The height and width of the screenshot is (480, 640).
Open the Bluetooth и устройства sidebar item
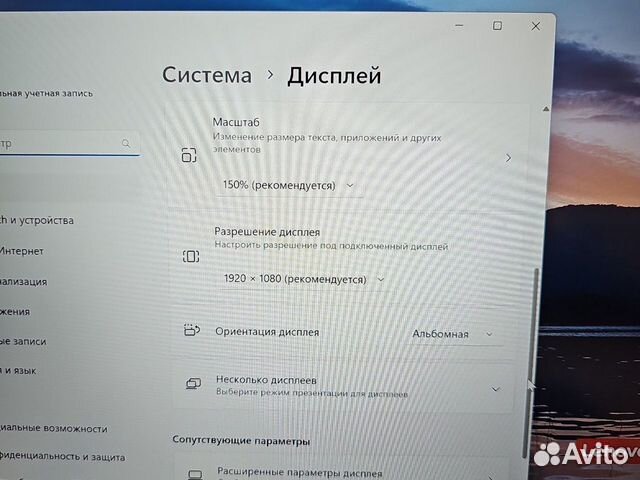coord(37,220)
